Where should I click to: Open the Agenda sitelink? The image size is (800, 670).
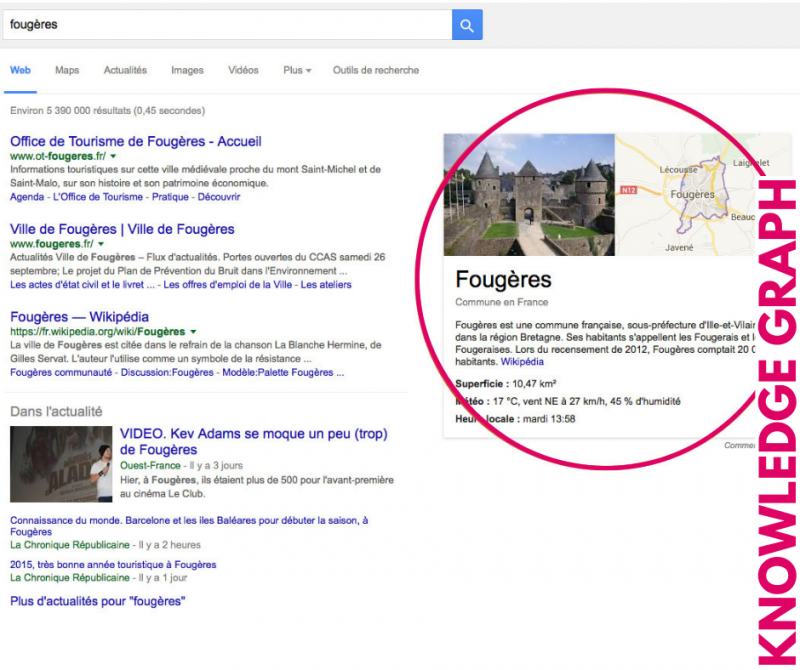(27, 197)
